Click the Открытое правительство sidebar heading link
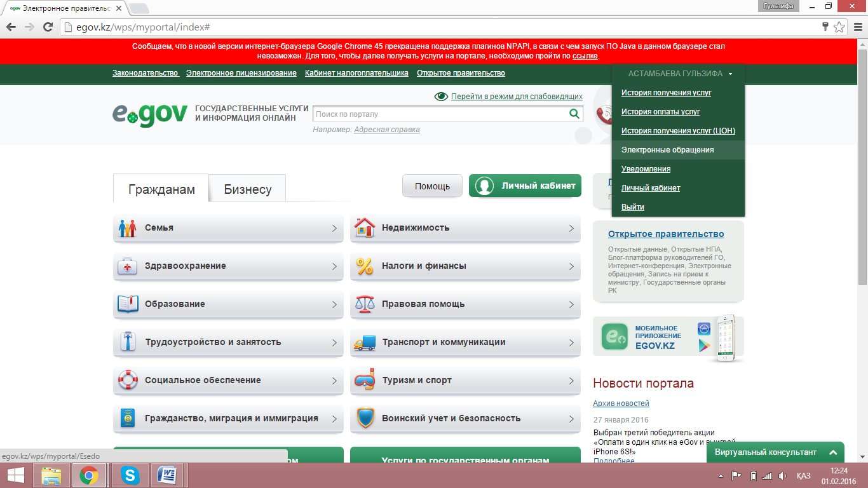The image size is (868, 488). (x=666, y=234)
